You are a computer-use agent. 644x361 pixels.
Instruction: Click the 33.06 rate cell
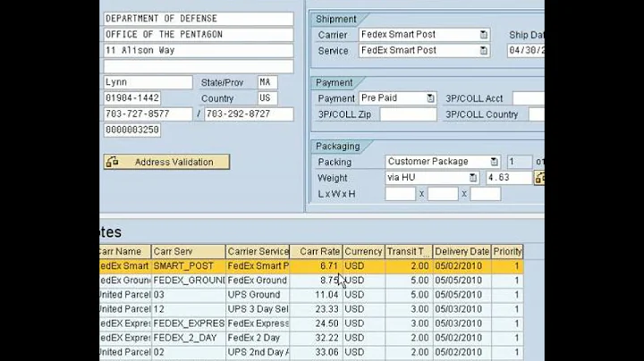[317, 352]
